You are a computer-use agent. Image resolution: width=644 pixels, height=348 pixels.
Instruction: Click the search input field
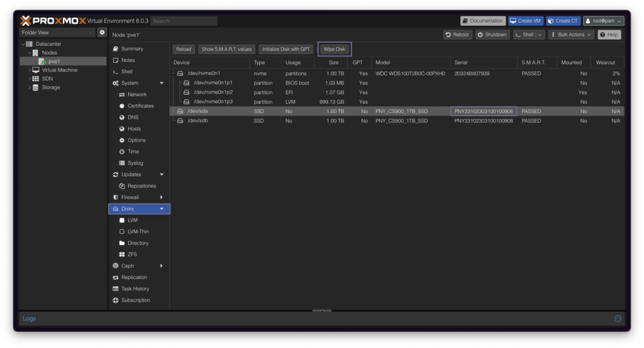(x=184, y=21)
